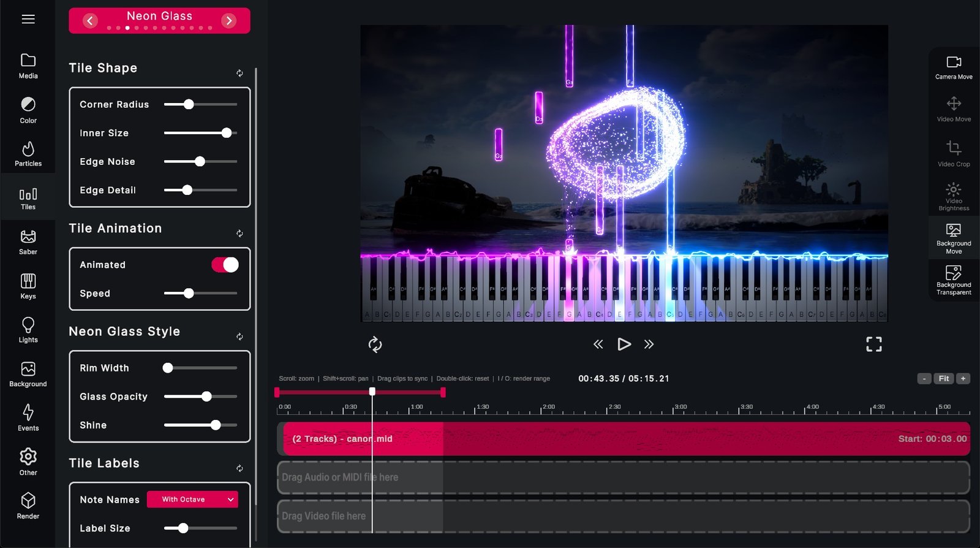Toggle fullscreen preview
Screen dimensions: 980x548
(x=874, y=344)
